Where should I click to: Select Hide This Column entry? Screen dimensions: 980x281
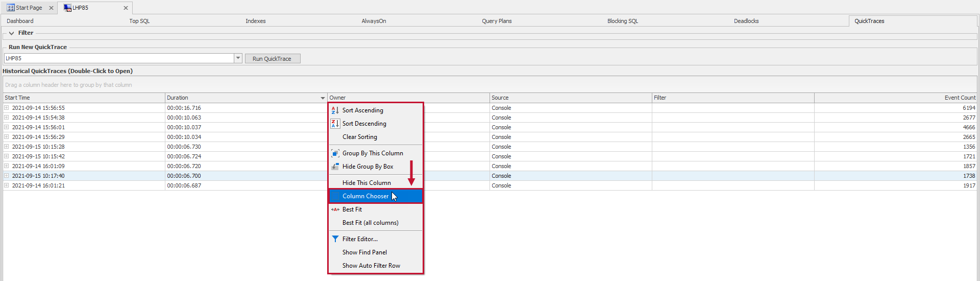click(x=376, y=183)
